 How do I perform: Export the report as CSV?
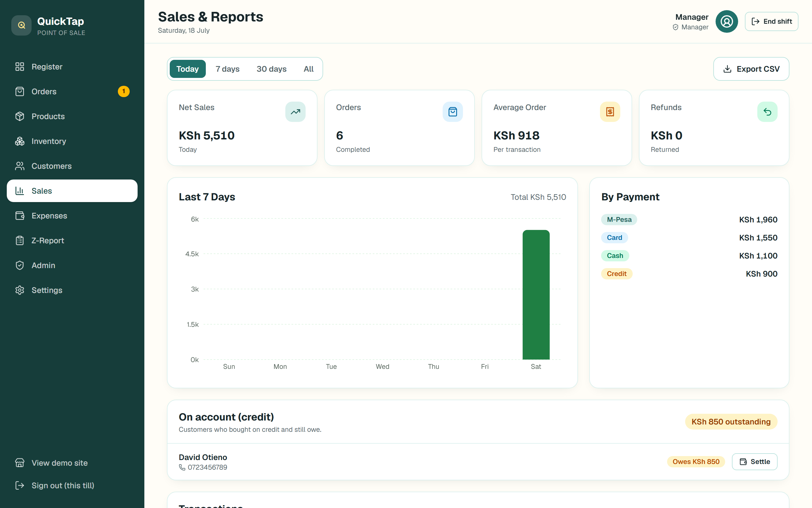tap(751, 69)
